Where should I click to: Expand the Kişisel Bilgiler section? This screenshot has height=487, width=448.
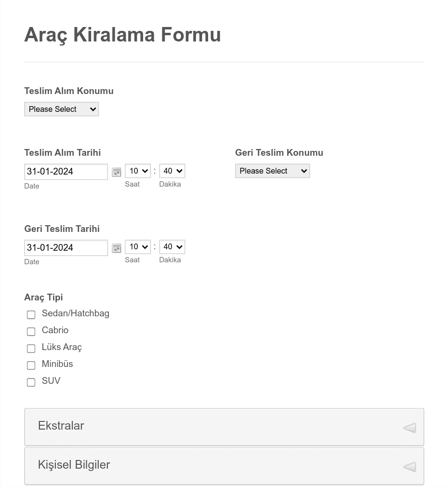pos(224,466)
